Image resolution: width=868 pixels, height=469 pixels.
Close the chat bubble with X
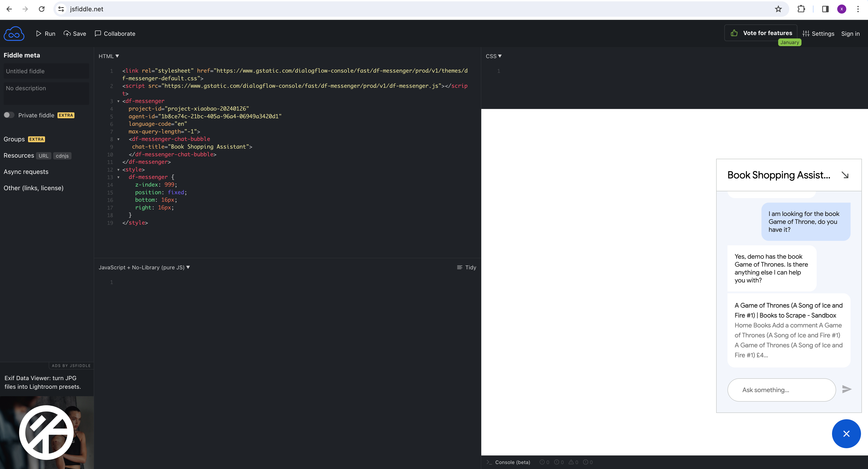click(x=846, y=434)
